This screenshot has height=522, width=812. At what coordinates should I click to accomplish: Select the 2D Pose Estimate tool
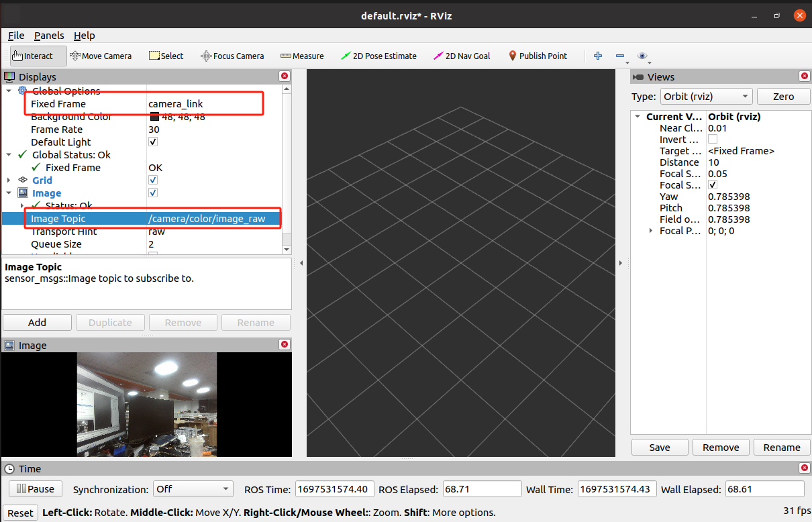(x=378, y=56)
